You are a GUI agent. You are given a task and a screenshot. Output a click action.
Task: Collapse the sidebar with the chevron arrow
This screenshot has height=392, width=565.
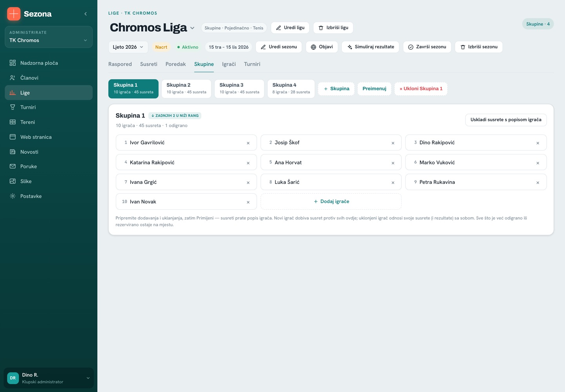[x=86, y=14]
